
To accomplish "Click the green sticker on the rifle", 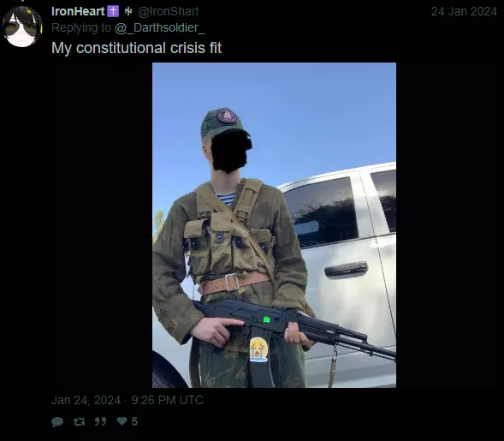I will point(266,319).
